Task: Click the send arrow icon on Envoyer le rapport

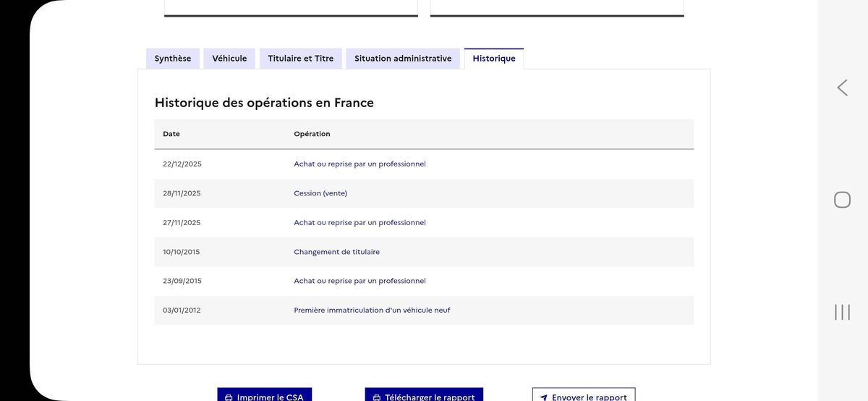Action: click(x=544, y=397)
